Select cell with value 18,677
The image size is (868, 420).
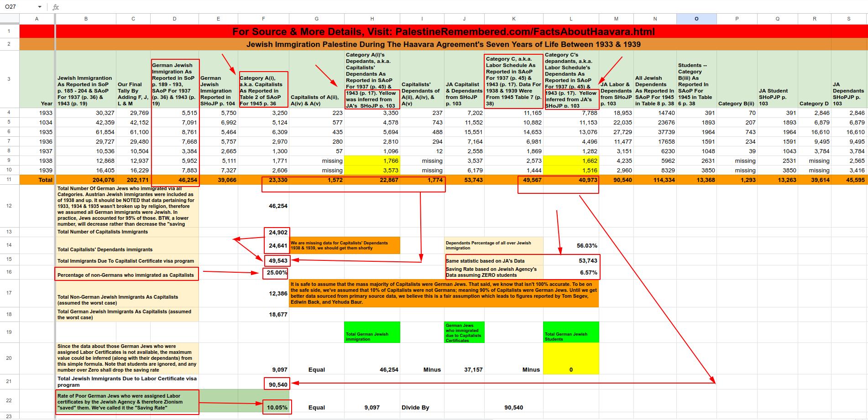[263, 314]
